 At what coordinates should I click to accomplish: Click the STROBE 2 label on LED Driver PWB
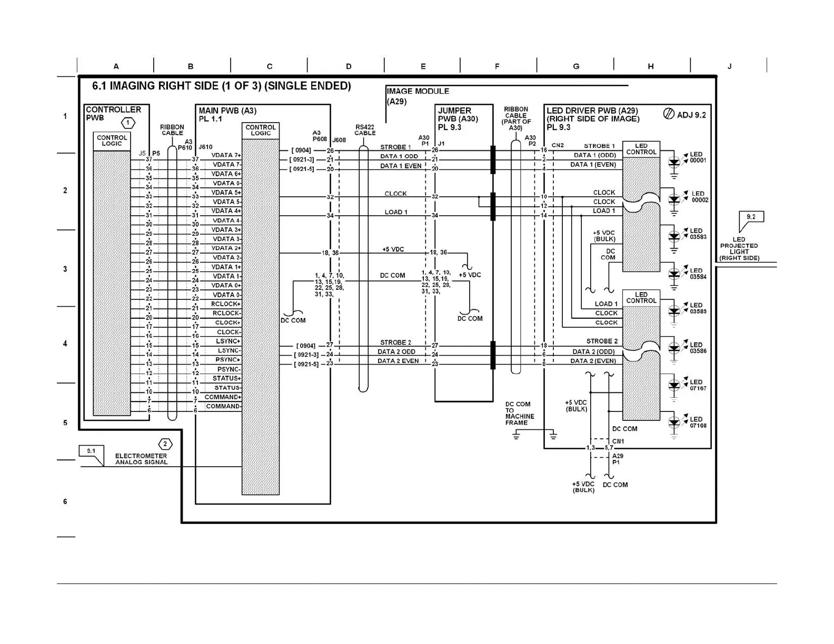point(602,341)
